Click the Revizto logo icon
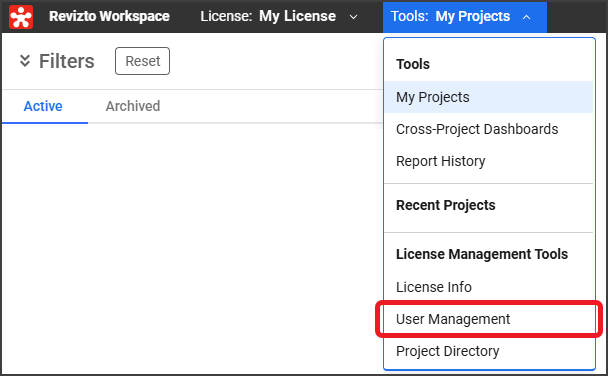608x376 pixels. [x=21, y=17]
